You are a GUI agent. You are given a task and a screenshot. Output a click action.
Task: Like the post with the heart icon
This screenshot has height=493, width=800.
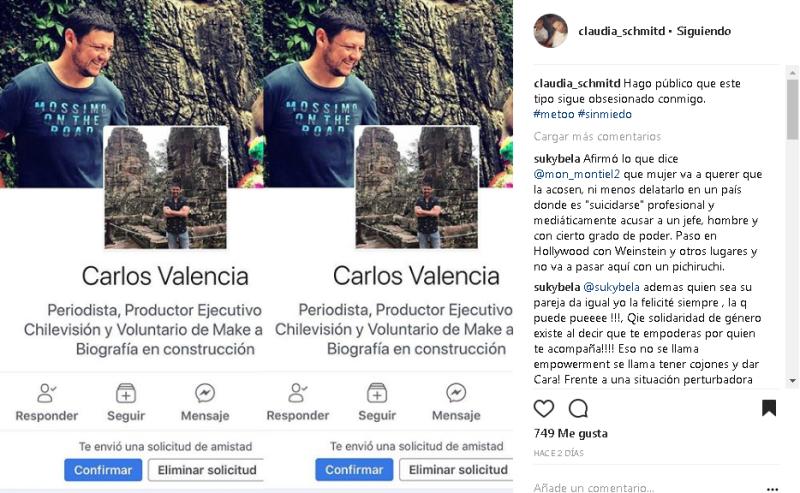click(x=543, y=409)
